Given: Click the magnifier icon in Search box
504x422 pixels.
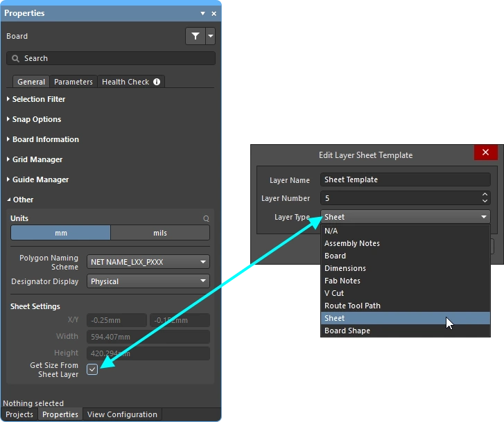Looking at the screenshot, I should [x=15, y=58].
